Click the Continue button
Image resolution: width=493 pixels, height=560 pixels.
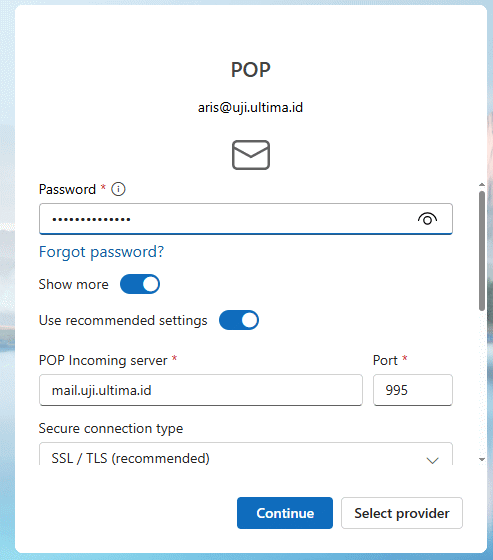[285, 513]
